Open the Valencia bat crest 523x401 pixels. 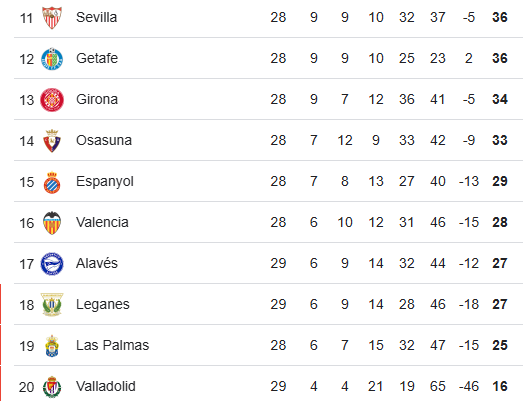coord(52,223)
